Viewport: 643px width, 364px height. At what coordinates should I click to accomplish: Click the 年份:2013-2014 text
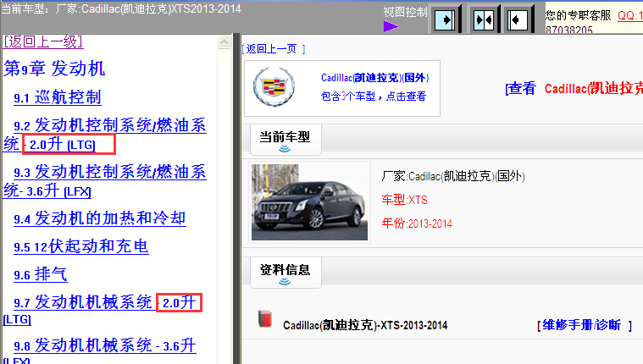[417, 223]
